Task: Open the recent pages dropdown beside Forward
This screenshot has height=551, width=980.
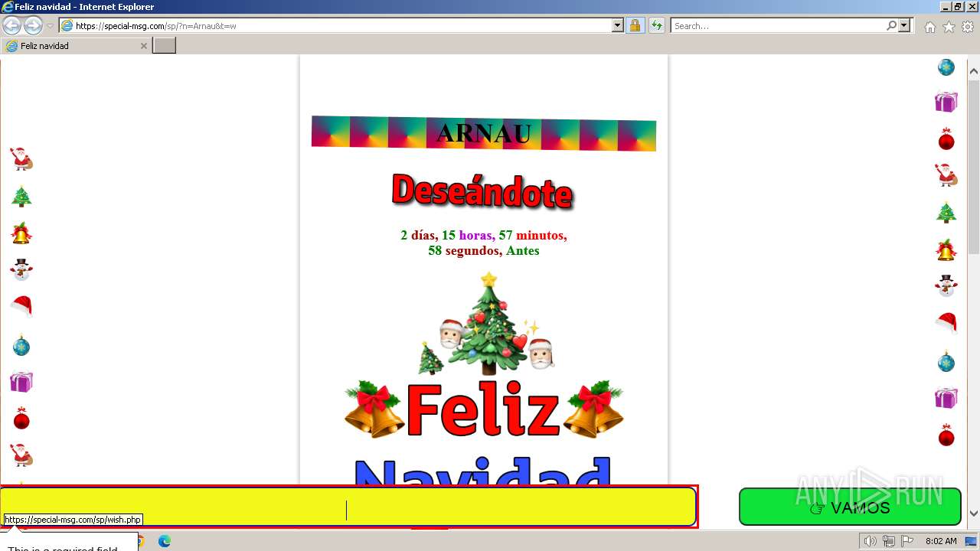Action: [50, 26]
